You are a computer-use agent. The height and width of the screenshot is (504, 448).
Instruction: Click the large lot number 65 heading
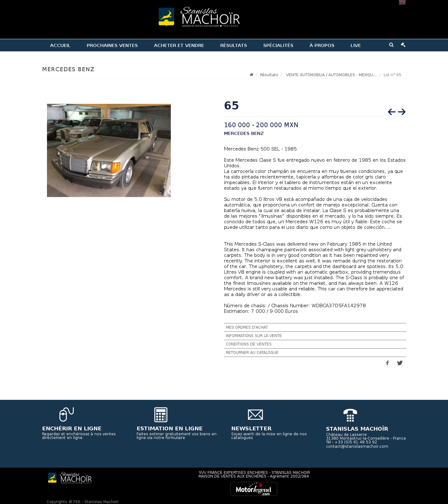tap(231, 106)
